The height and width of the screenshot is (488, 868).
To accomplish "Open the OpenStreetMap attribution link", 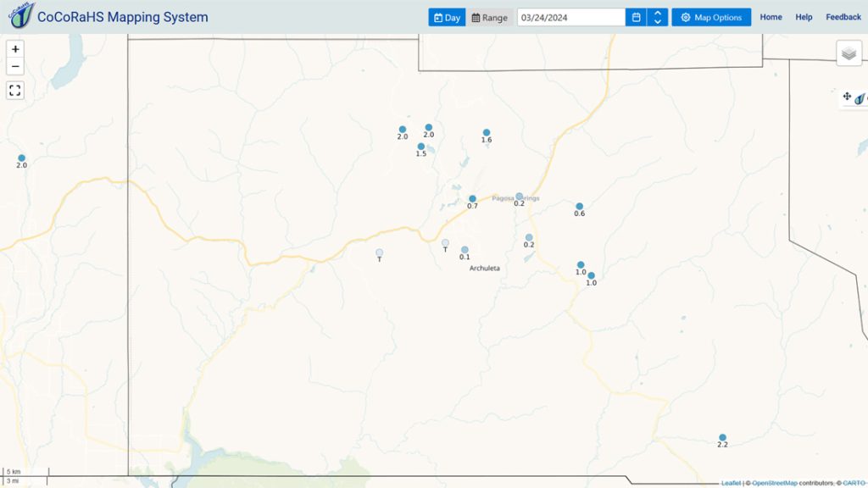I will [775, 483].
